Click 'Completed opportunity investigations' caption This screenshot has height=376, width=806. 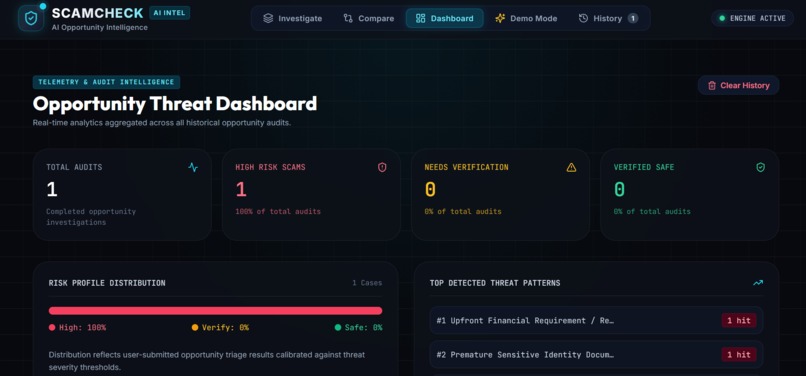(91, 217)
